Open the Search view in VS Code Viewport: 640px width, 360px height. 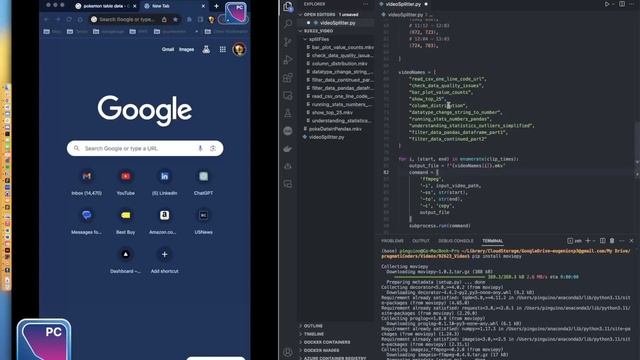288,24
